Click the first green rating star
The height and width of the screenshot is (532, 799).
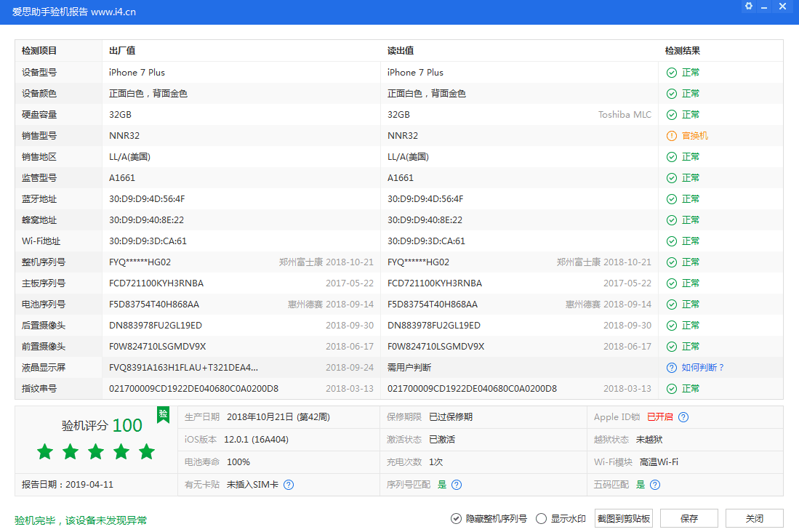[45, 451]
